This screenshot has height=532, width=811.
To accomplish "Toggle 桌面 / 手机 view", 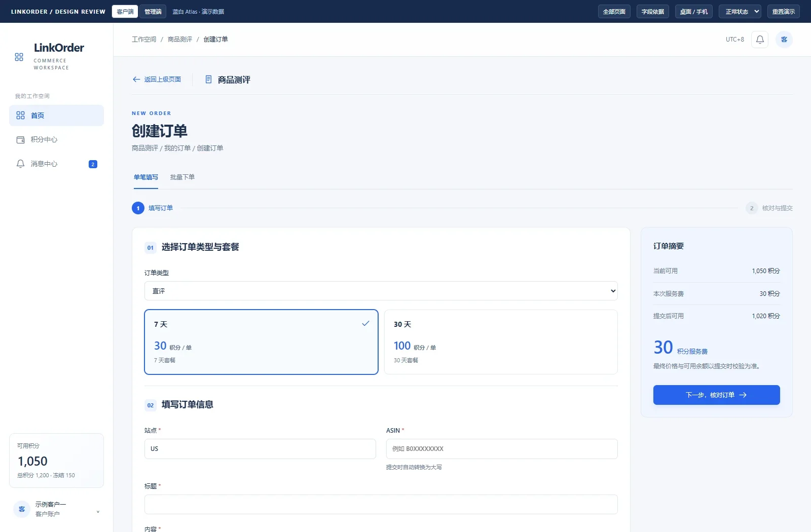I will [694, 12].
